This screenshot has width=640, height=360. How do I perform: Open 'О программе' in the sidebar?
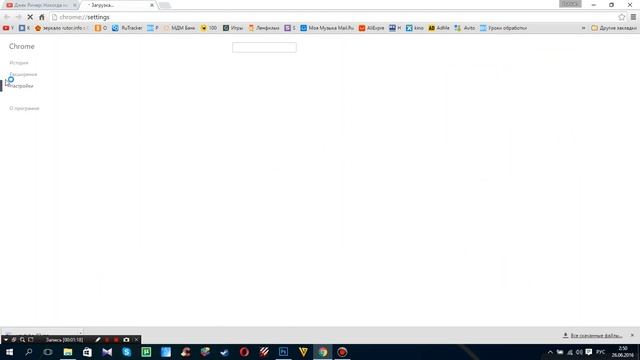pyautogui.click(x=24, y=109)
